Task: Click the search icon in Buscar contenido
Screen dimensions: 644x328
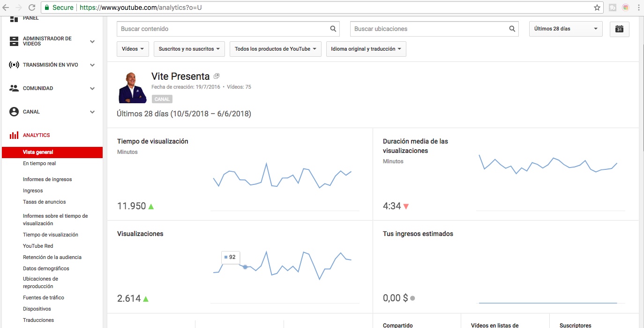Action: point(333,29)
